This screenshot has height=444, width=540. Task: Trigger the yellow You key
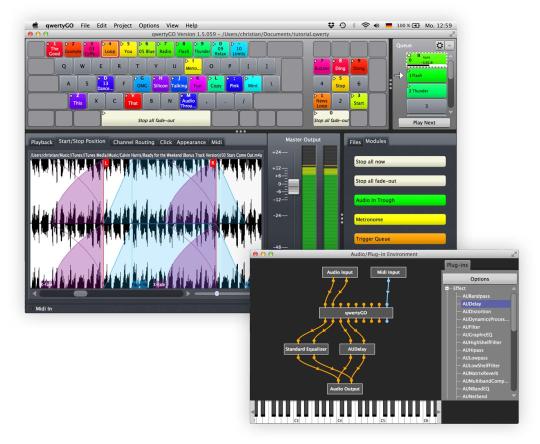click(128, 49)
